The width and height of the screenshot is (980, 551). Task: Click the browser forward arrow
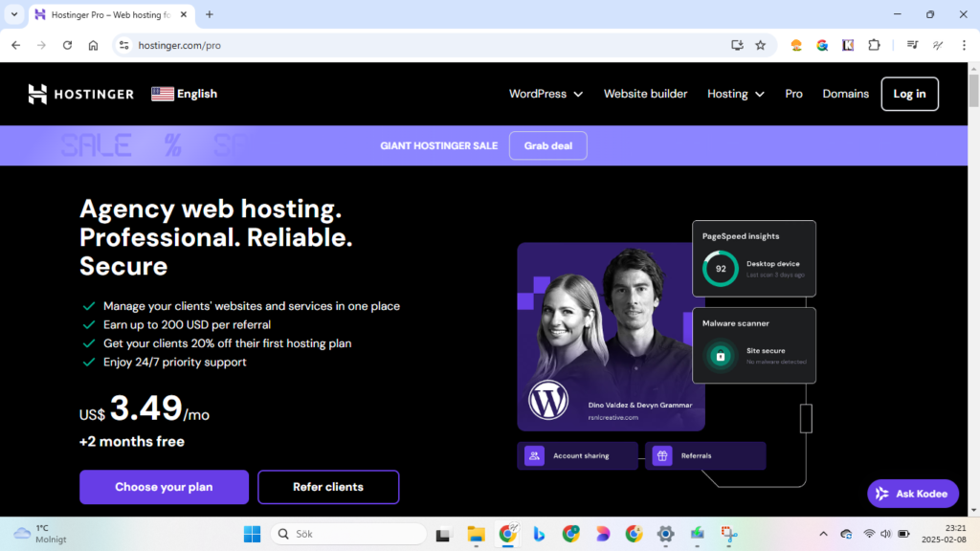coord(41,45)
